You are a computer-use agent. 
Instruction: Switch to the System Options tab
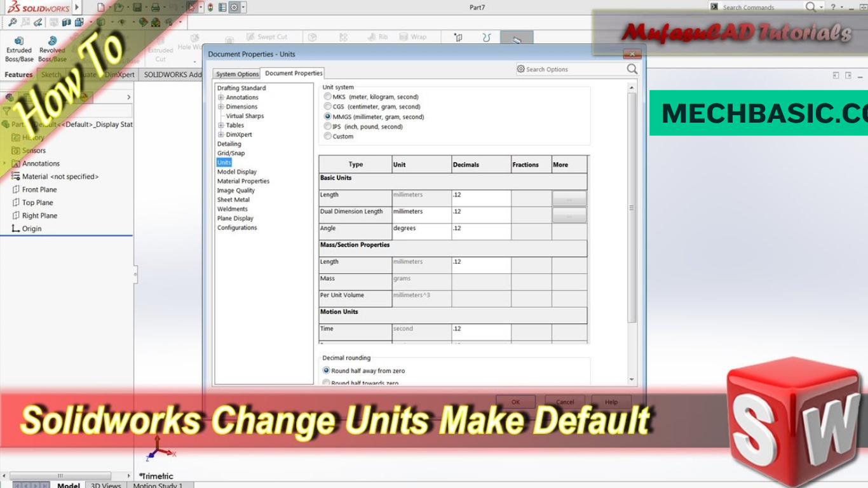[237, 74]
